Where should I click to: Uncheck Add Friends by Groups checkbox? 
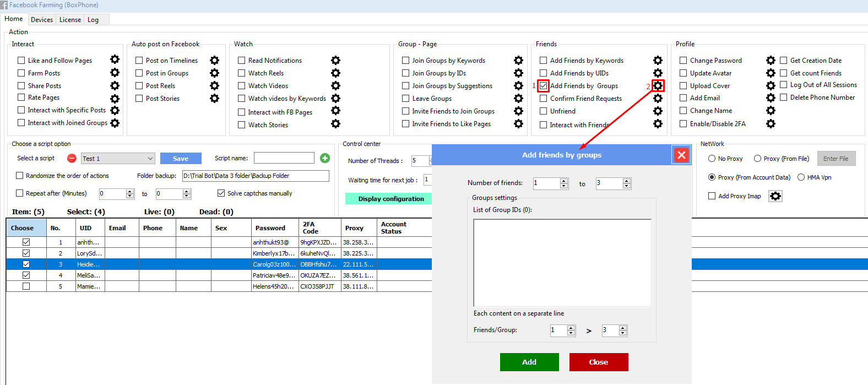coord(544,86)
